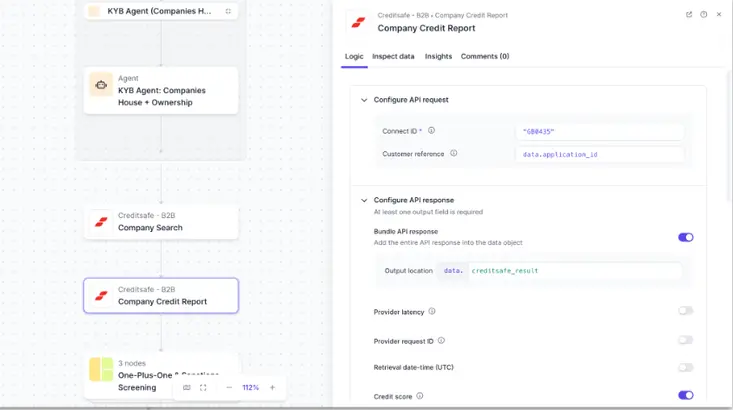Open Comments (0) tab

tap(485, 56)
